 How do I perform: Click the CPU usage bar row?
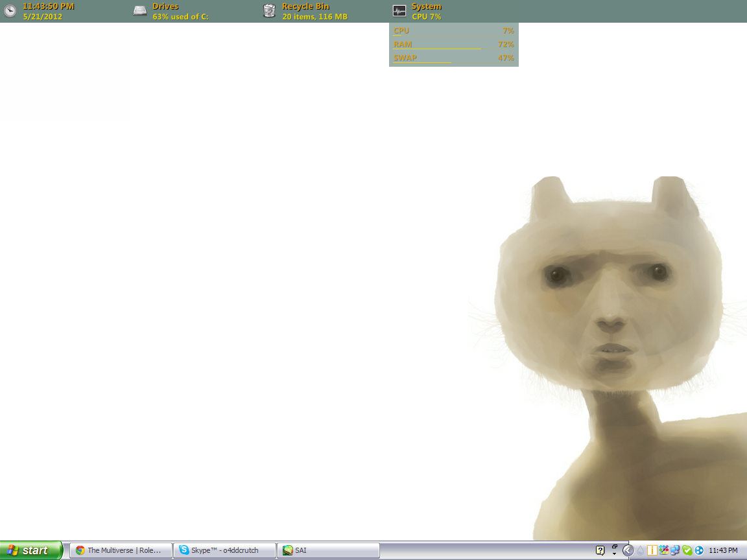click(453, 31)
